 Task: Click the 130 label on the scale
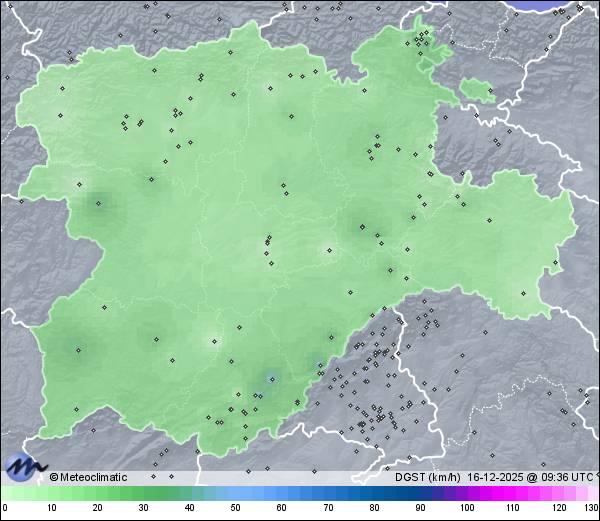tap(591, 508)
